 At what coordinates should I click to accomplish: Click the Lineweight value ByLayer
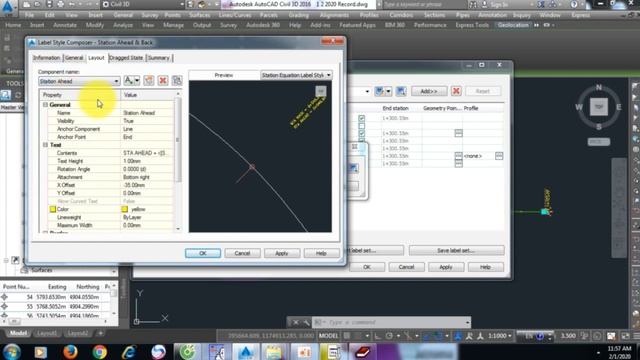click(x=147, y=218)
